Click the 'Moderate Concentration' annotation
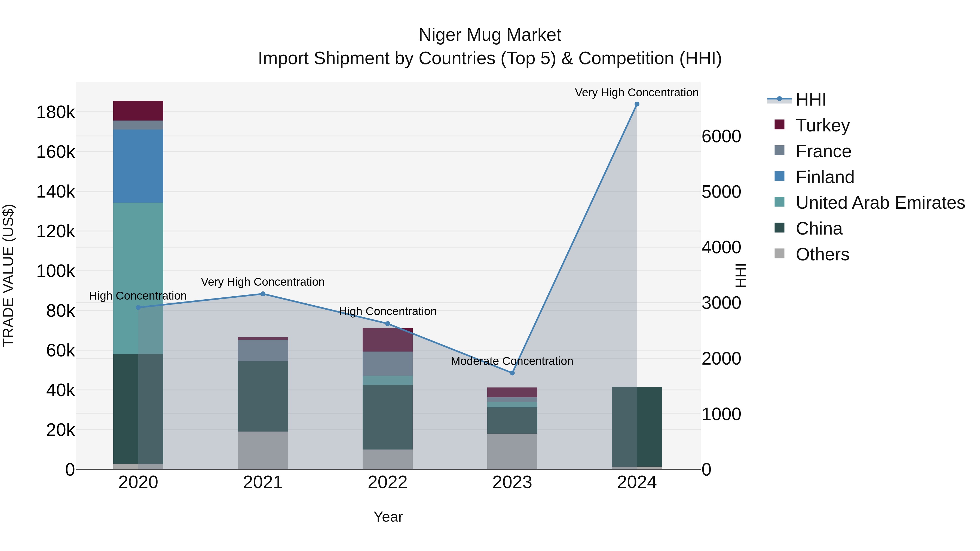Screen dimensions: 980x551 pyautogui.click(x=512, y=361)
